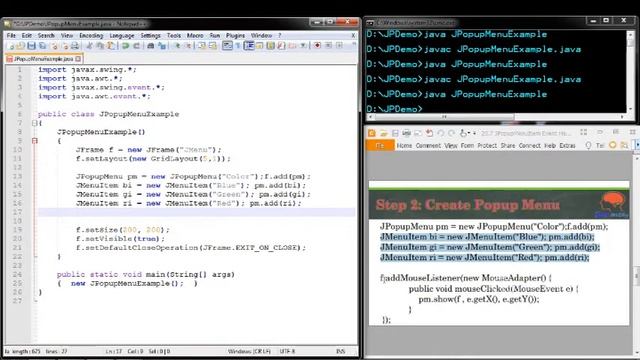The height and width of the screenshot is (360, 640).
Task: Save the file with Notepad++ Save icon
Action: point(31,46)
